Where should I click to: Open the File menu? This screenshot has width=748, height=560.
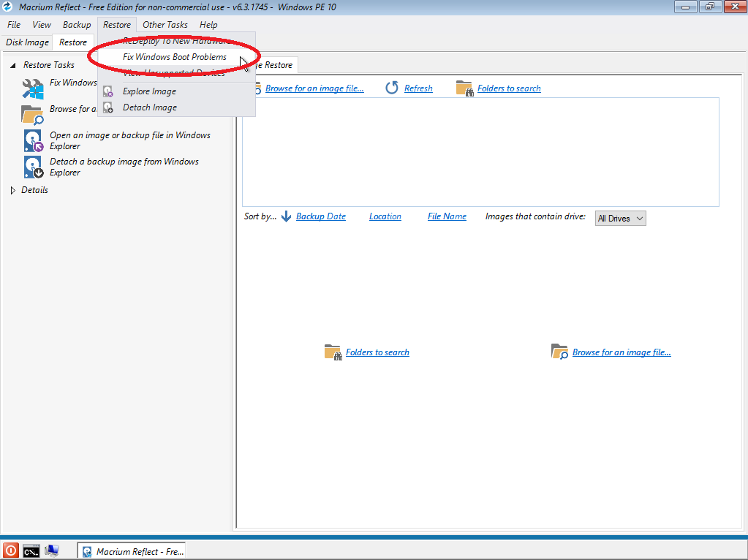(x=14, y=25)
